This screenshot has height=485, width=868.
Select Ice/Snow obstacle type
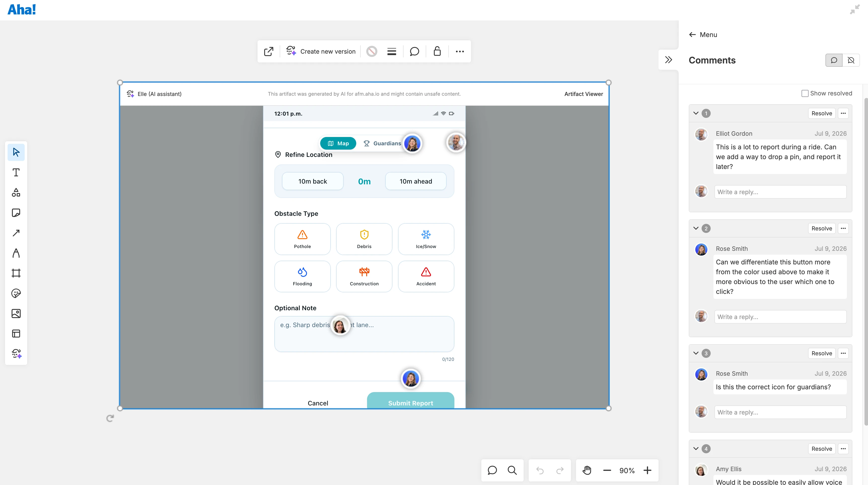coord(426,239)
